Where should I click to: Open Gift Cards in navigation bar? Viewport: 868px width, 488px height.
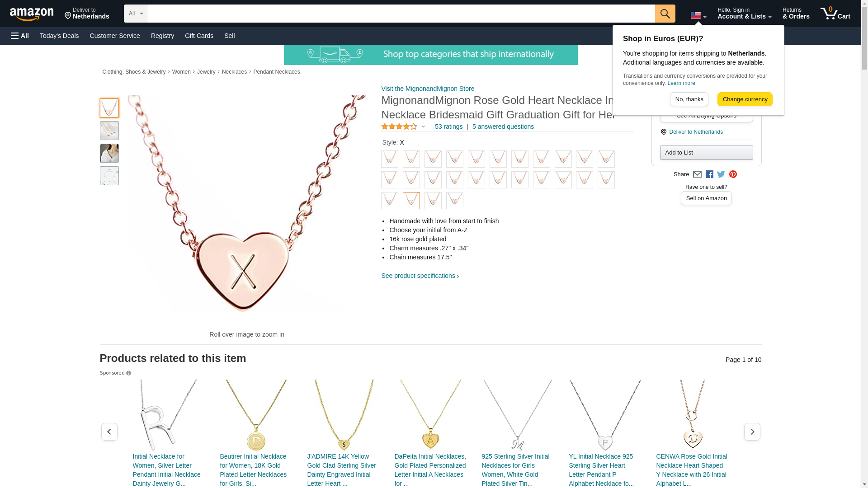click(199, 36)
